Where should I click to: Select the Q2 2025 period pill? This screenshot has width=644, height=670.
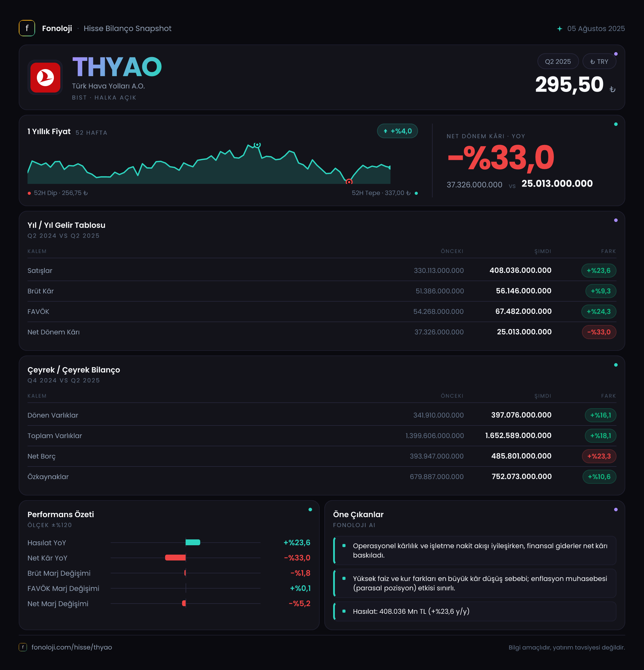pos(558,61)
